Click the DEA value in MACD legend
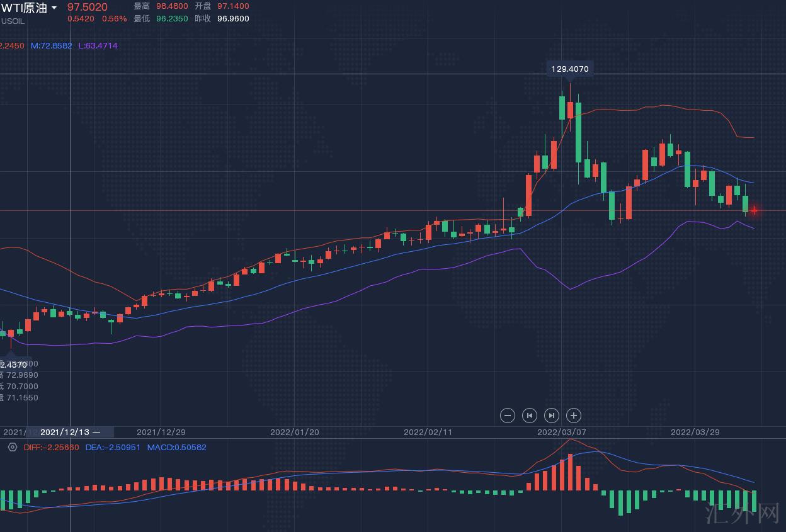 (x=113, y=448)
